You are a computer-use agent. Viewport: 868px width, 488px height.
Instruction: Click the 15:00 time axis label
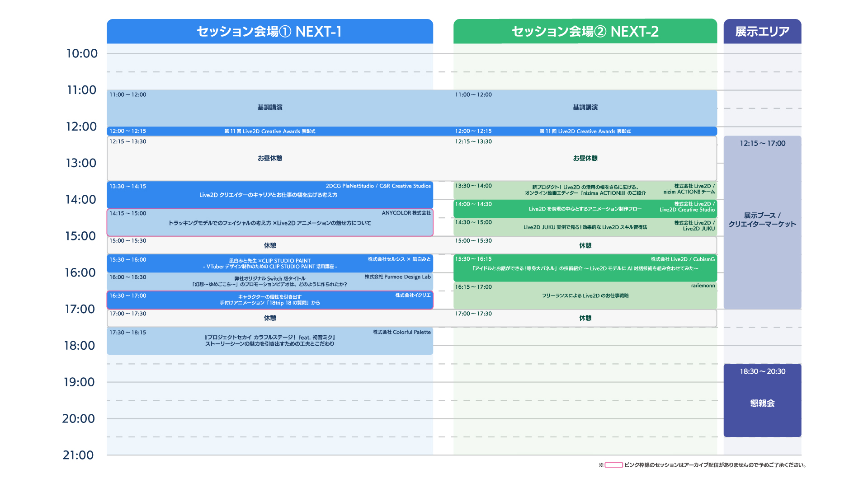80,236
